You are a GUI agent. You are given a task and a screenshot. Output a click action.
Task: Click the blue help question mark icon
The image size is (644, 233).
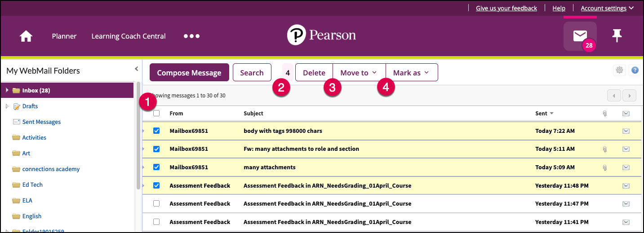(635, 70)
